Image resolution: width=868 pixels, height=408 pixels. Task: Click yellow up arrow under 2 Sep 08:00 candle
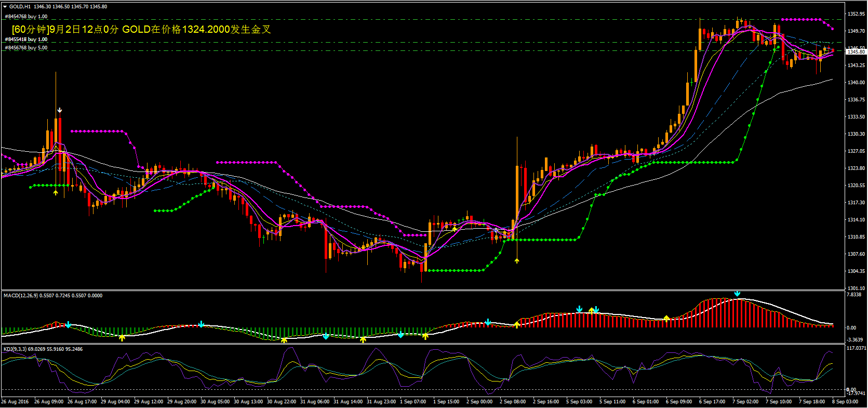(517, 261)
